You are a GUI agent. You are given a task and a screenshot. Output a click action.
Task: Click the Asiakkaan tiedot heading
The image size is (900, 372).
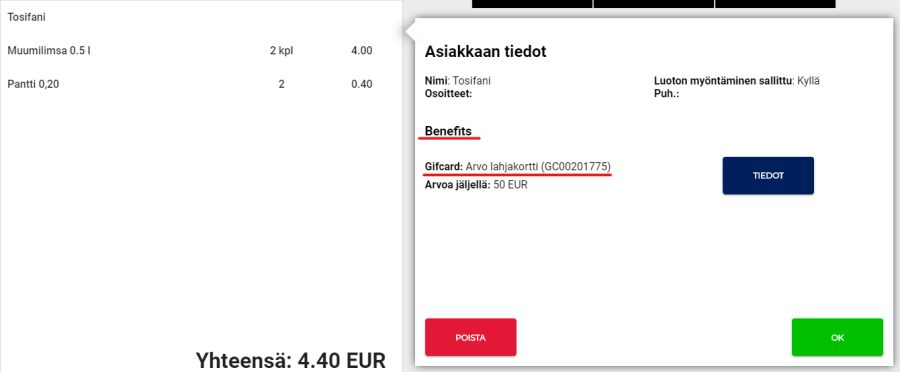click(x=486, y=52)
